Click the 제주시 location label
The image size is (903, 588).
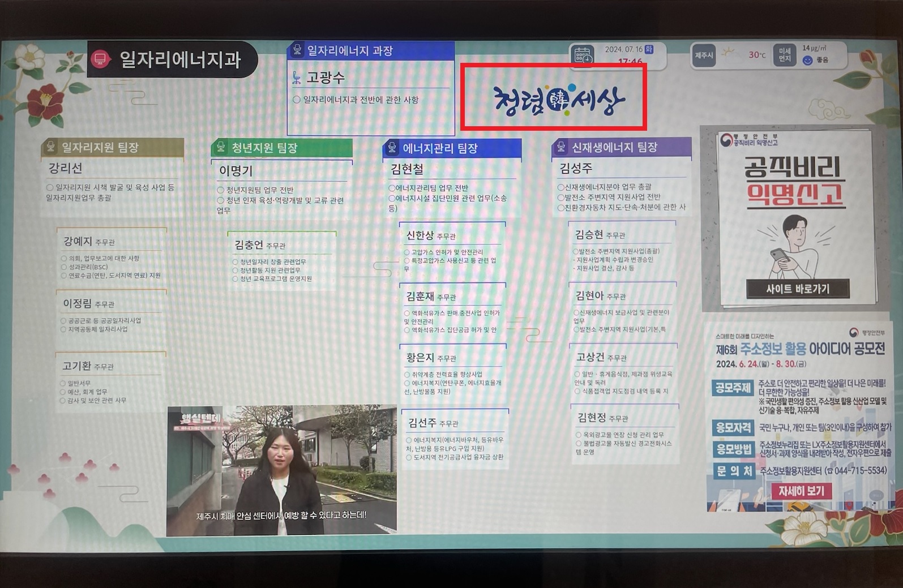pos(704,55)
